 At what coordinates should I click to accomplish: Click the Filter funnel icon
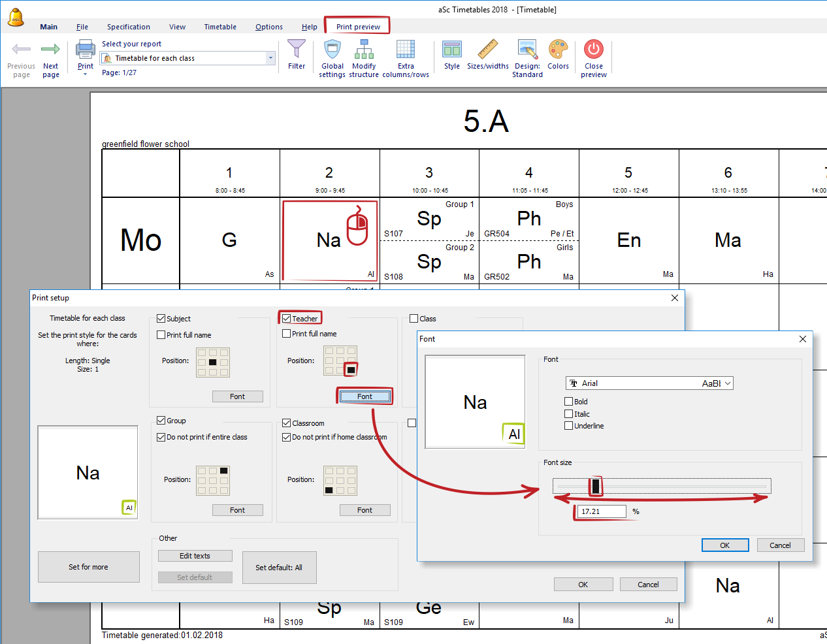pyautogui.click(x=297, y=50)
